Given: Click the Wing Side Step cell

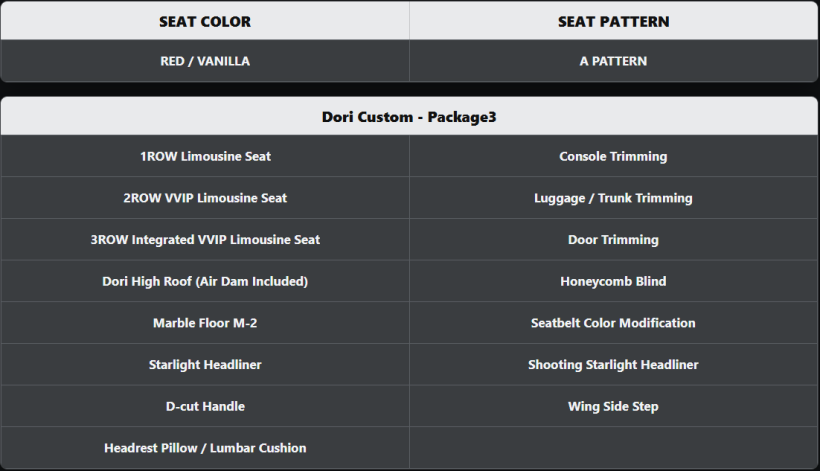Looking at the screenshot, I should click(x=613, y=406).
